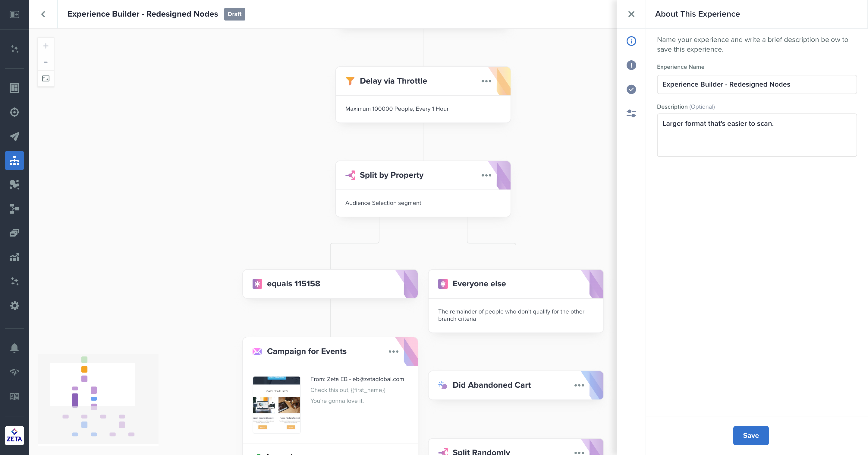Open the settings gear in sidebar

point(14,306)
